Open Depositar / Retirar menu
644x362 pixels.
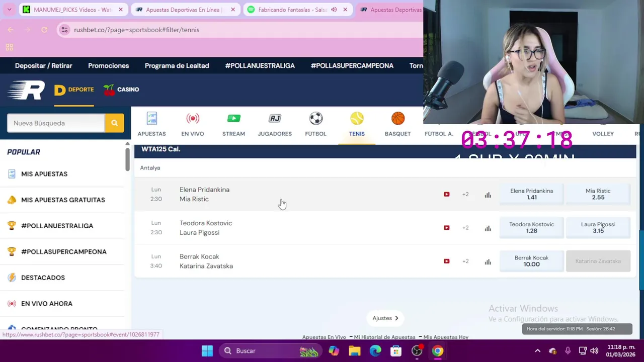(44, 66)
